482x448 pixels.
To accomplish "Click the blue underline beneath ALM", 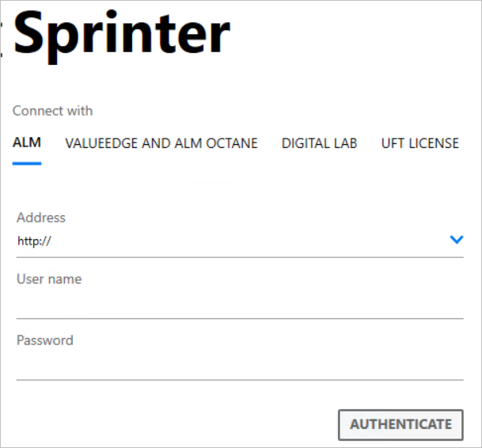I will click(27, 163).
